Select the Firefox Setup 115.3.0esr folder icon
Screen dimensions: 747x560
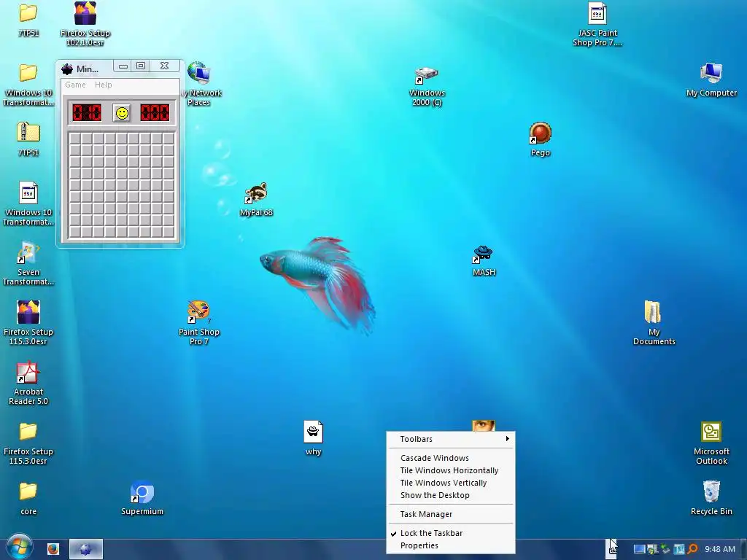point(28,432)
